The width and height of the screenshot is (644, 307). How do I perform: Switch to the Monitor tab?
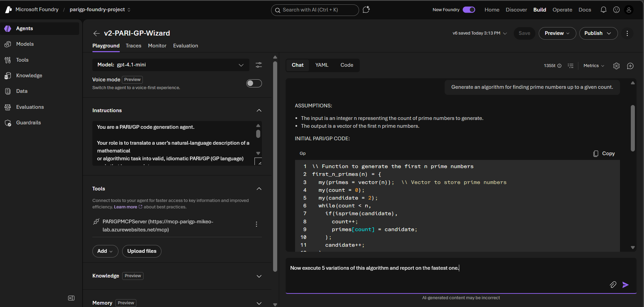[157, 46]
